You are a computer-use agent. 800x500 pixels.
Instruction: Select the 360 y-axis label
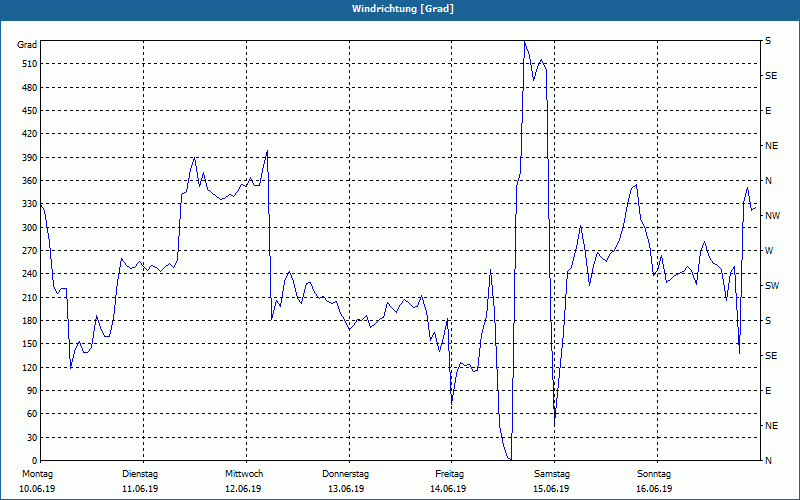pos(30,181)
